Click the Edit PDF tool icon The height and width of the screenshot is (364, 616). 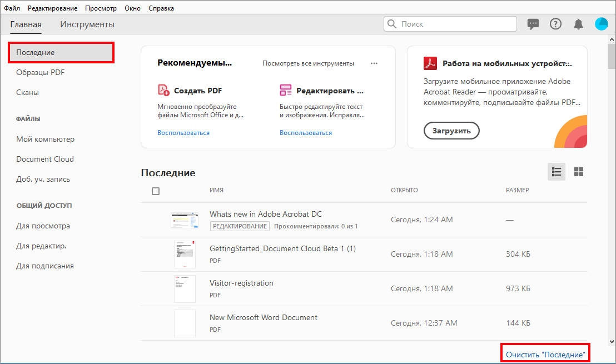[x=286, y=91]
